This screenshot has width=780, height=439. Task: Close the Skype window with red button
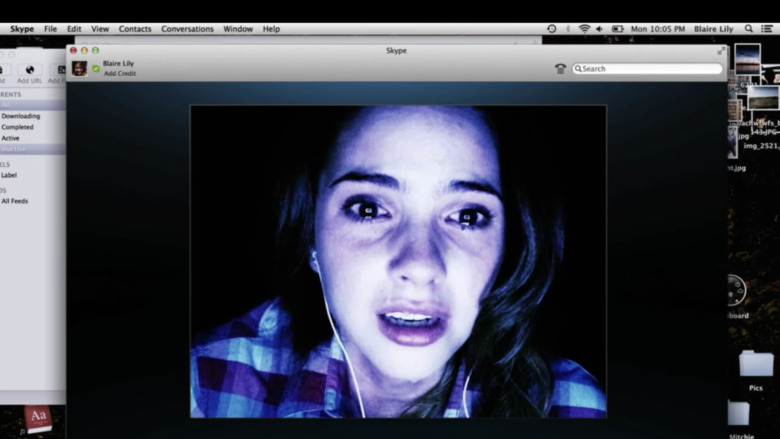pos(73,51)
